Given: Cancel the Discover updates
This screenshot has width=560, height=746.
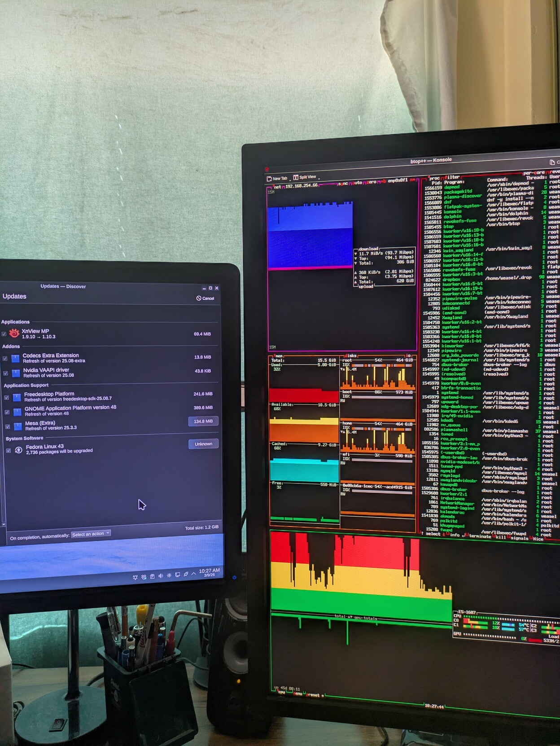Looking at the screenshot, I should tap(205, 298).
